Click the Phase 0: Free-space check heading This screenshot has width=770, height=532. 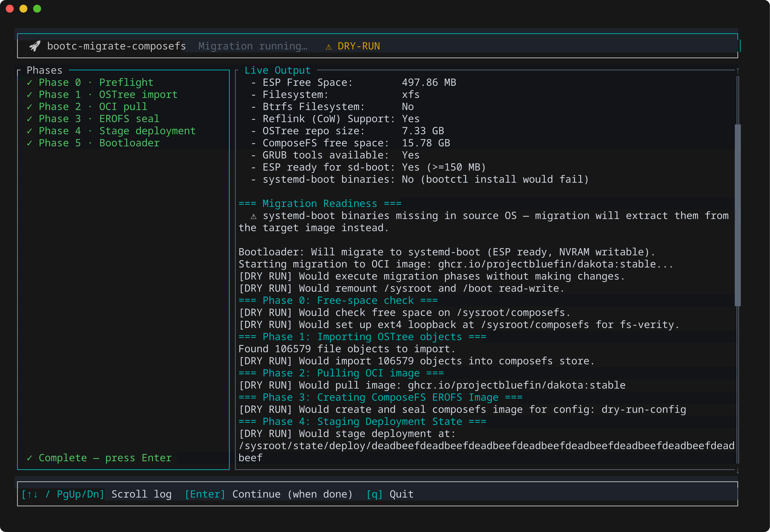point(338,300)
